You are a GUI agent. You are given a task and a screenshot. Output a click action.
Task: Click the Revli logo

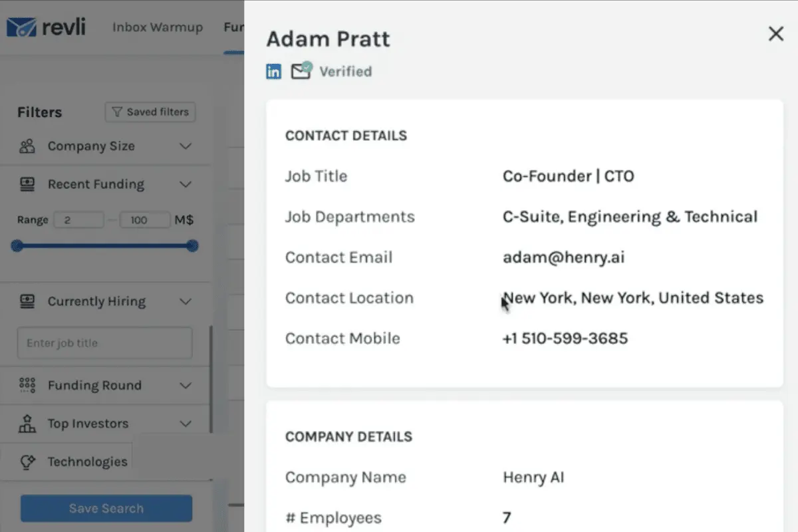pyautogui.click(x=46, y=27)
